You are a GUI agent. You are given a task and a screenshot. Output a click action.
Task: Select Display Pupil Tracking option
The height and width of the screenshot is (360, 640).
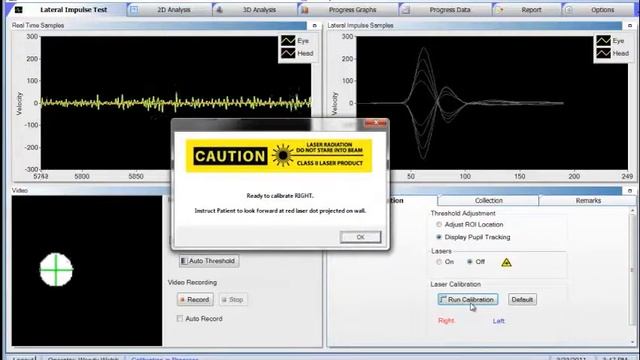(473, 237)
